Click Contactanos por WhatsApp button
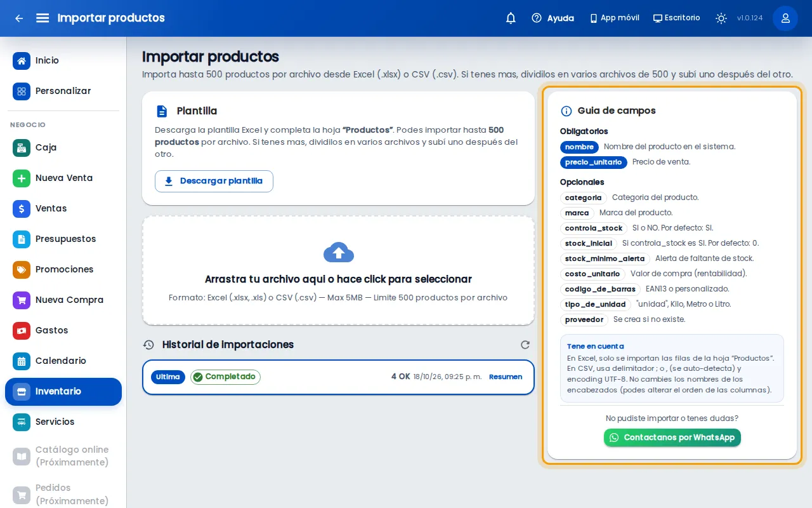 point(672,438)
